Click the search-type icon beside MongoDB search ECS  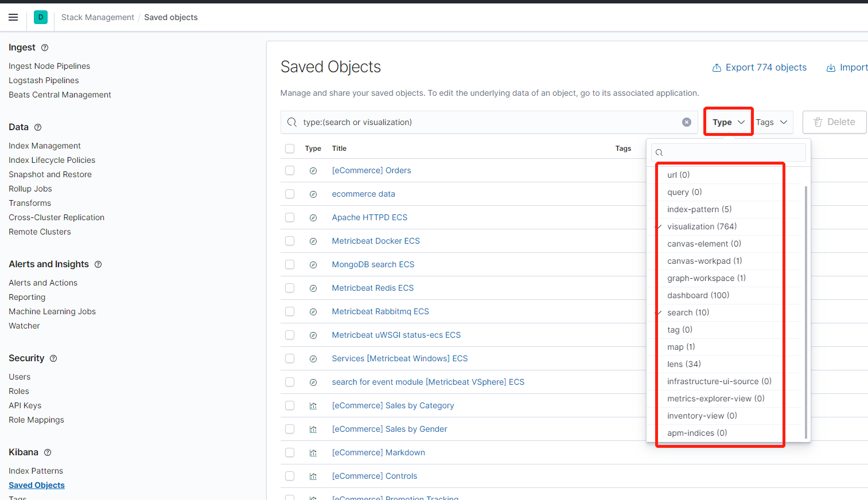point(313,265)
